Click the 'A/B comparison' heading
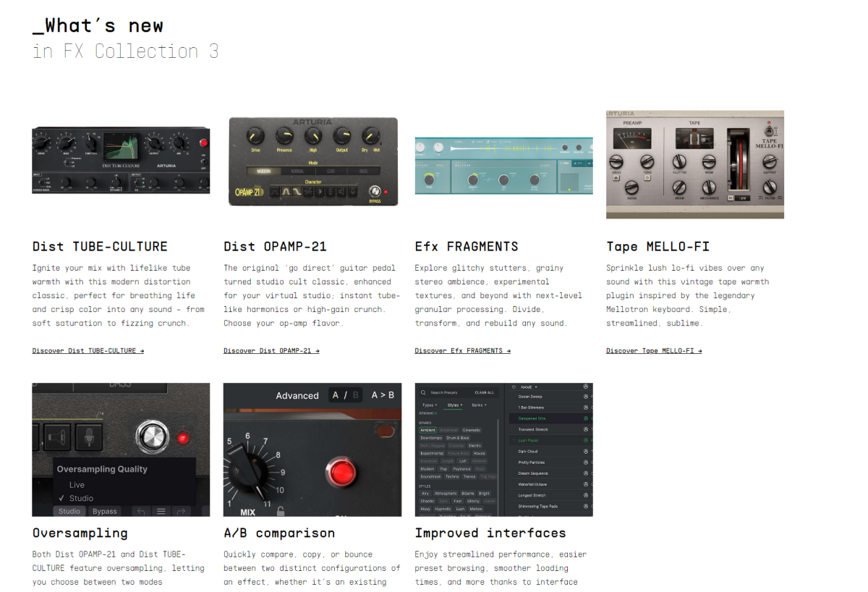Viewport: 868px width, 592px height. tap(279, 533)
